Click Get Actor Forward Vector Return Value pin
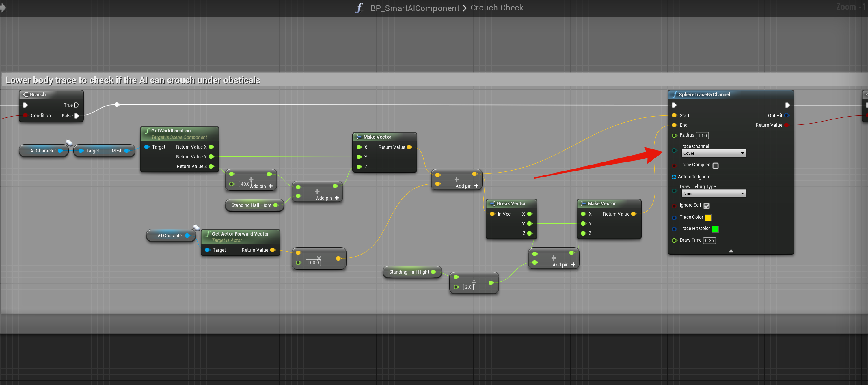868x385 pixels. [273, 250]
